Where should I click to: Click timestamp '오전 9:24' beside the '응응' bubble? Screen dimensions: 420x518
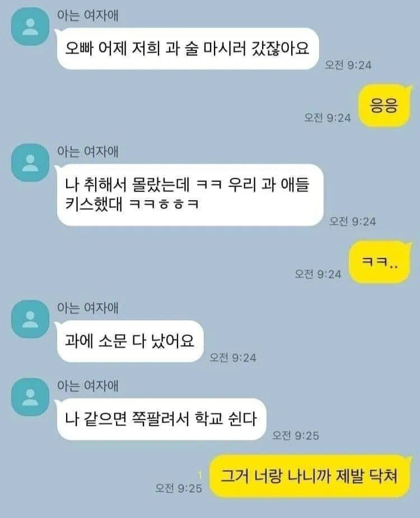pos(328,118)
